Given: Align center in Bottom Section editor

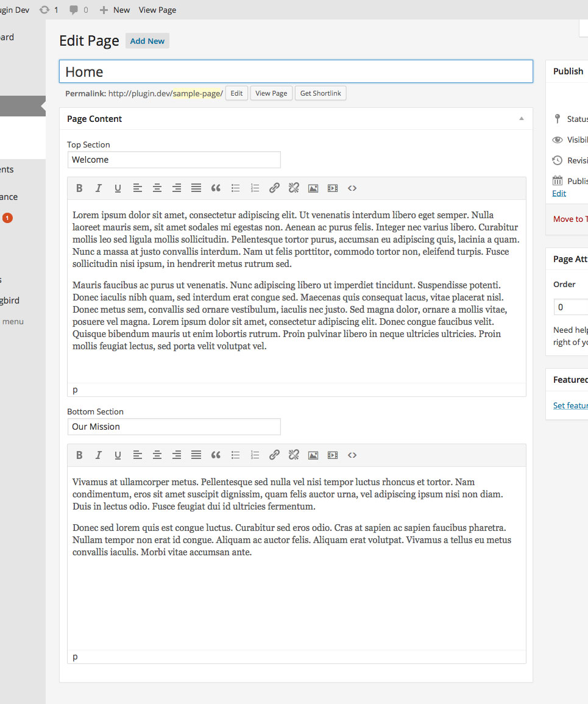Looking at the screenshot, I should 157,455.
